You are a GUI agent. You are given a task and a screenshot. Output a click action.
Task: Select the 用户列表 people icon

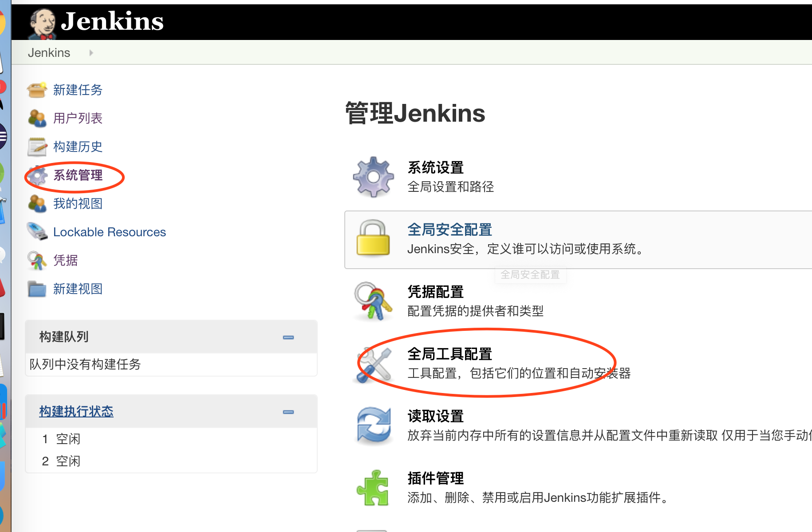37,118
